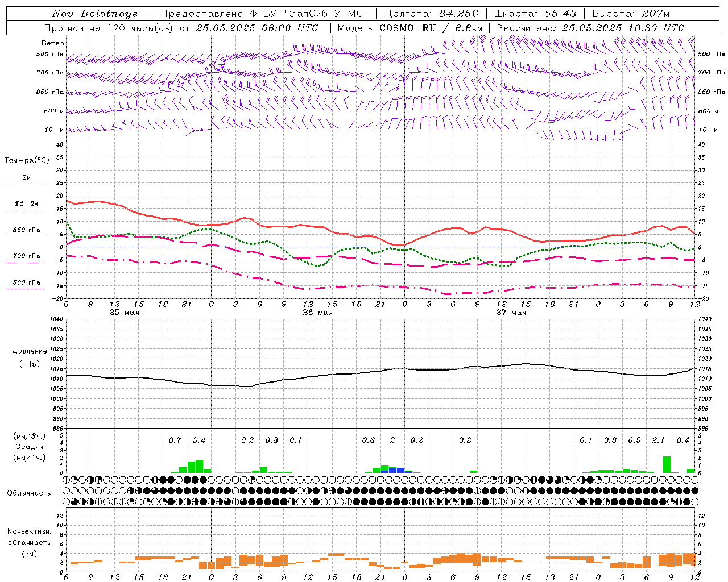Click the forecast start 25.05.2025 06:00 UTC
The width and height of the screenshot is (728, 582).
(x=257, y=28)
